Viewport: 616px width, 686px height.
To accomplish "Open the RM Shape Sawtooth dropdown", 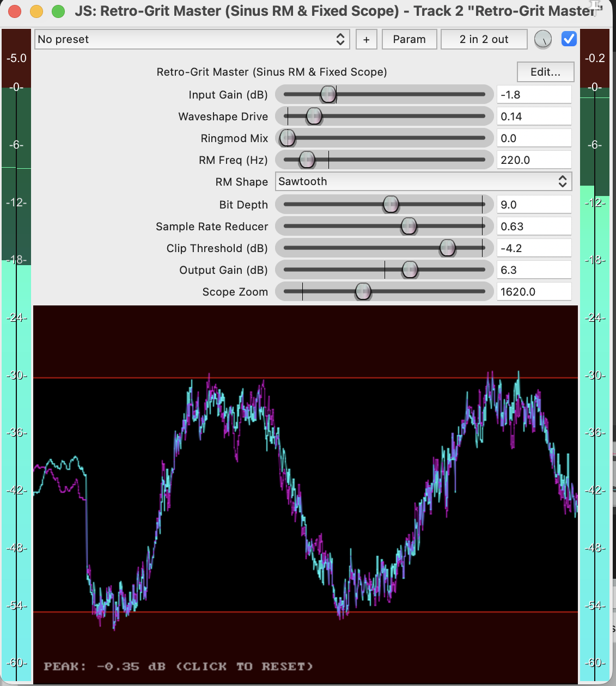I will click(x=424, y=181).
